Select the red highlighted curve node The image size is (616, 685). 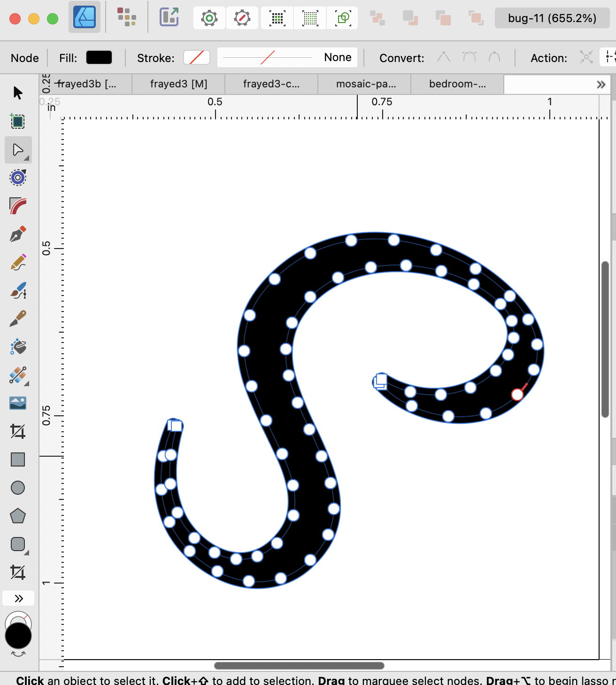tap(517, 394)
